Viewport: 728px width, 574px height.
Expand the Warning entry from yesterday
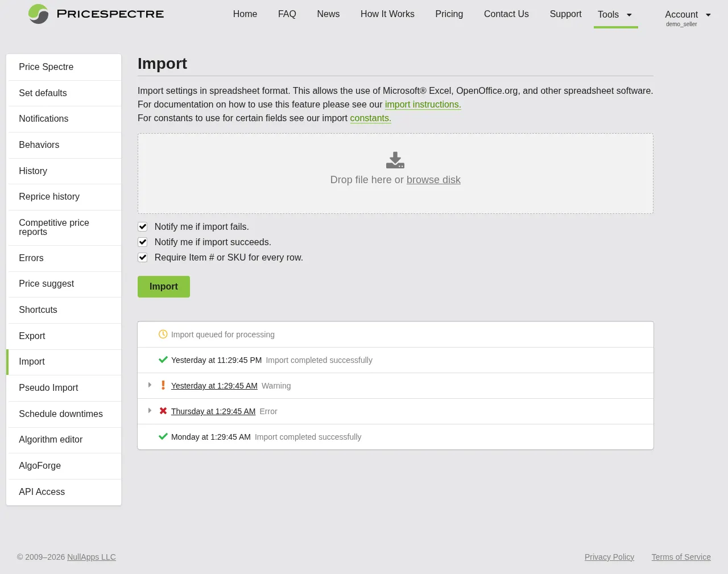150,385
